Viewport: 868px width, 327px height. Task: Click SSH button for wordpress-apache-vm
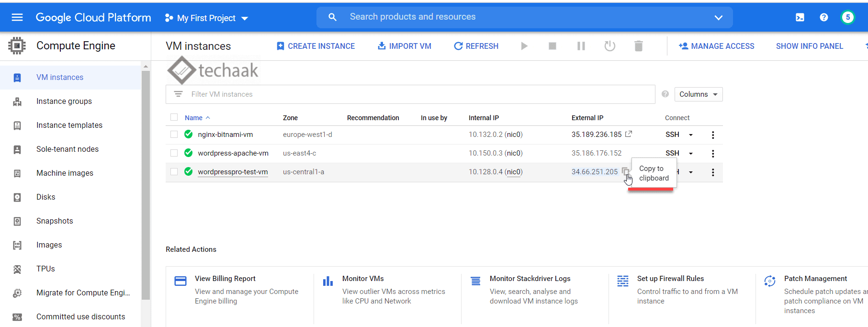tap(672, 153)
